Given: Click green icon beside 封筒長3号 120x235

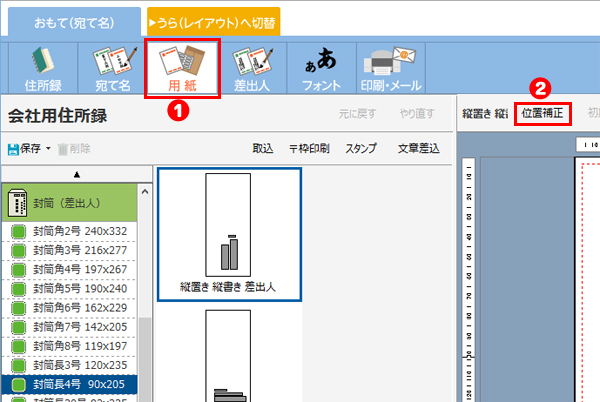Looking at the screenshot, I should pyautogui.click(x=18, y=366).
